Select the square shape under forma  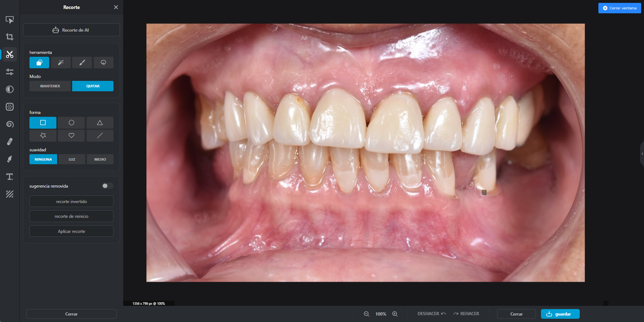pos(43,123)
